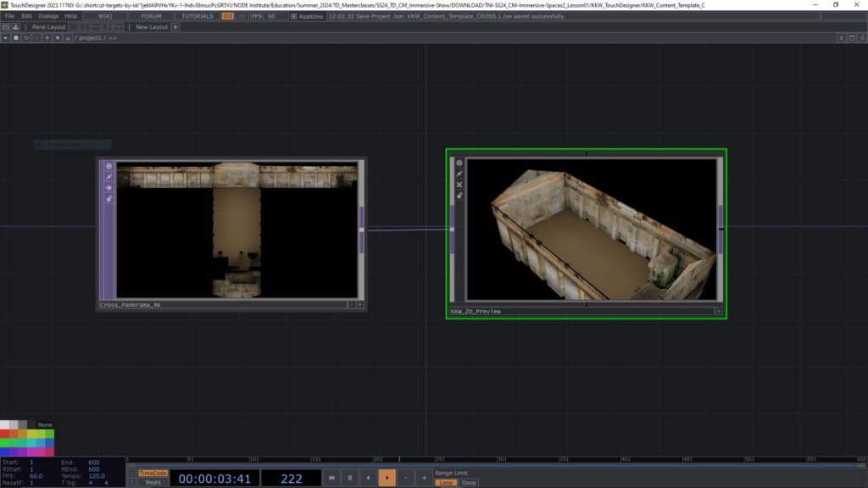The image size is (868, 488).
Task: Pick the red node color swatch
Action: click(x=4, y=434)
